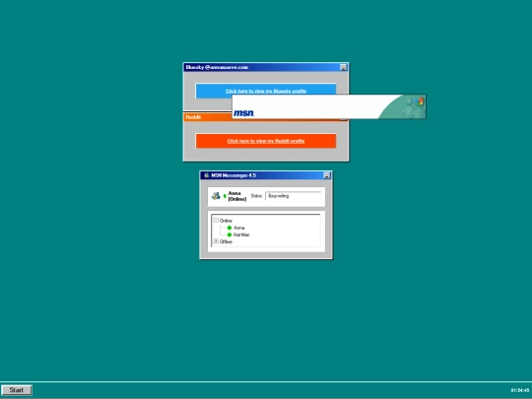Click the Reddit window title text
This screenshot has width=532, height=399.
[x=193, y=117]
